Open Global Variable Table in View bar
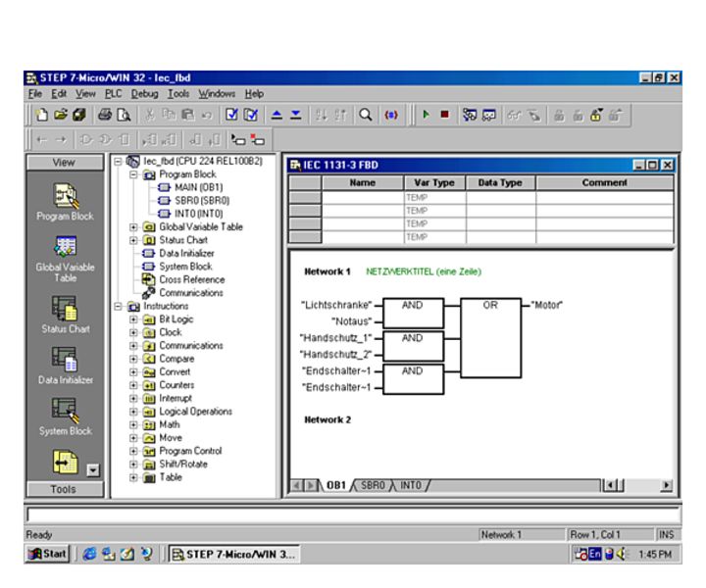 pos(66,259)
